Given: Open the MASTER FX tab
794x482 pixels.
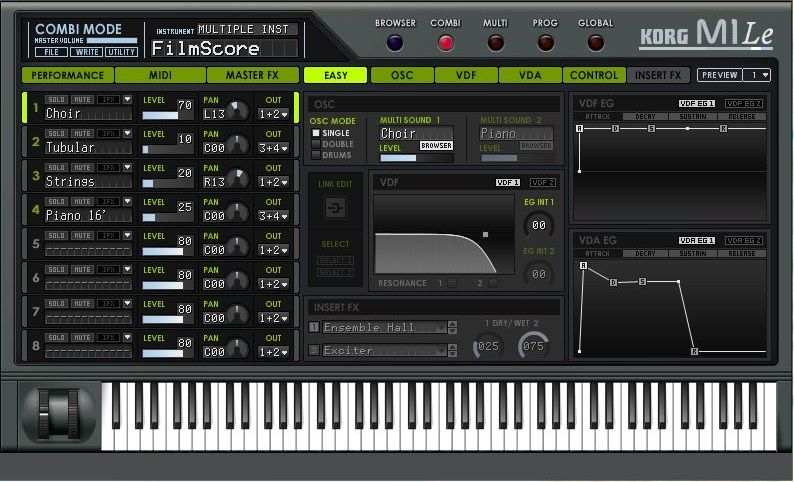Looking at the screenshot, I should [x=252, y=75].
